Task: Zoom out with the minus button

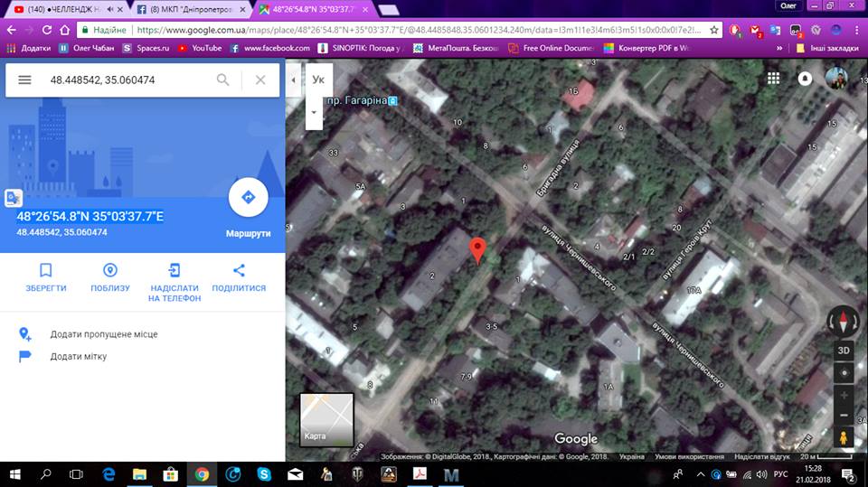Action: [x=844, y=415]
